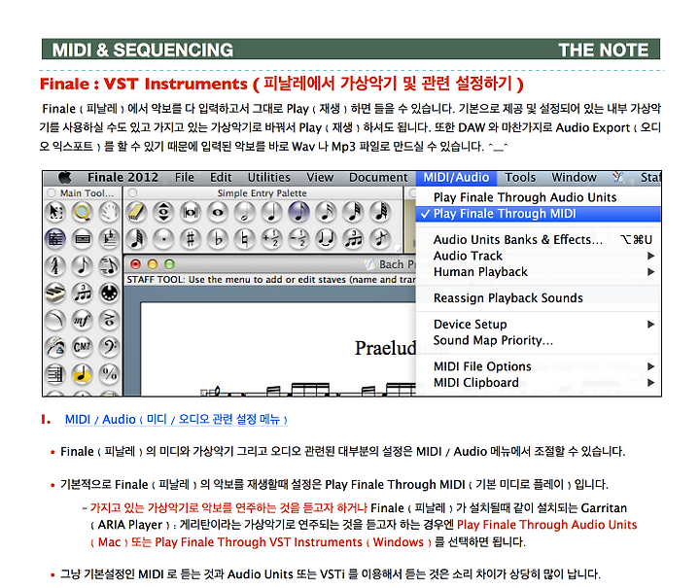Expand the MIDI Clipboard submenu

coord(538,383)
